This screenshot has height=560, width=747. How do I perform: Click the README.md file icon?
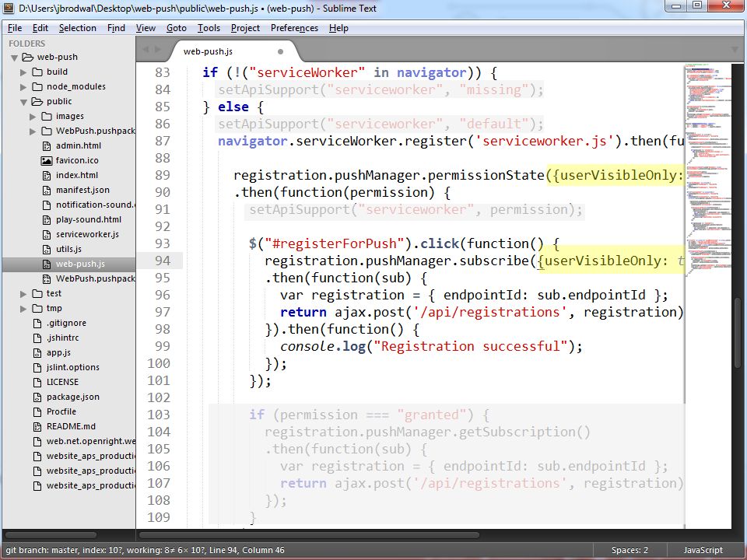pyautogui.click(x=37, y=427)
